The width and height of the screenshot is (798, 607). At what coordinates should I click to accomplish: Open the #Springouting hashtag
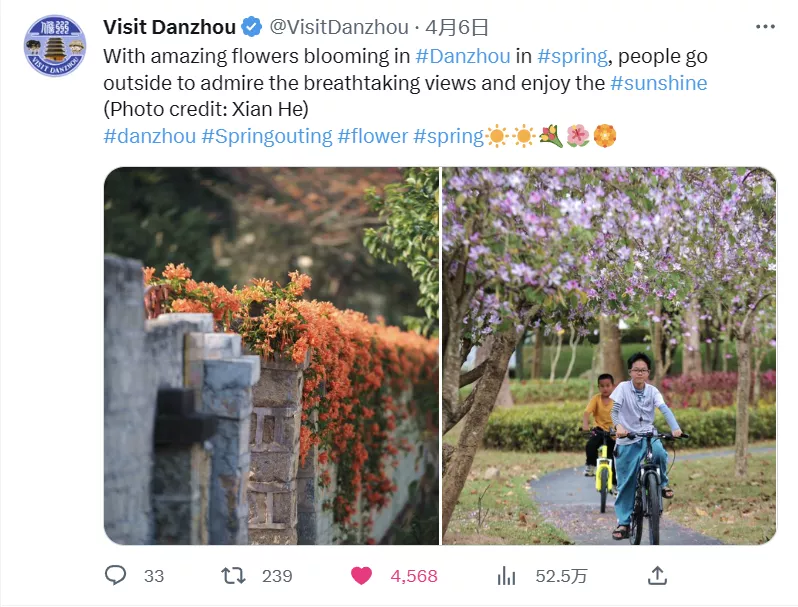point(267,136)
